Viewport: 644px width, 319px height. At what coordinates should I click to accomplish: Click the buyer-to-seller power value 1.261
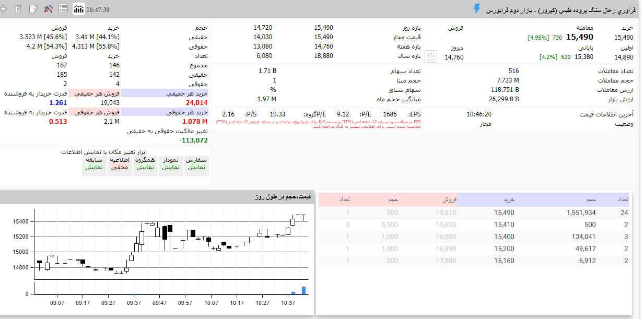pyautogui.click(x=58, y=103)
